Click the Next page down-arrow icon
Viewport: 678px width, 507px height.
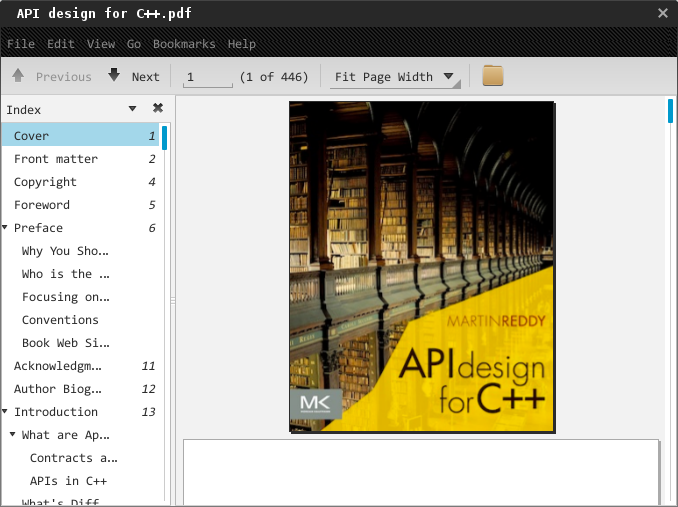click(114, 76)
